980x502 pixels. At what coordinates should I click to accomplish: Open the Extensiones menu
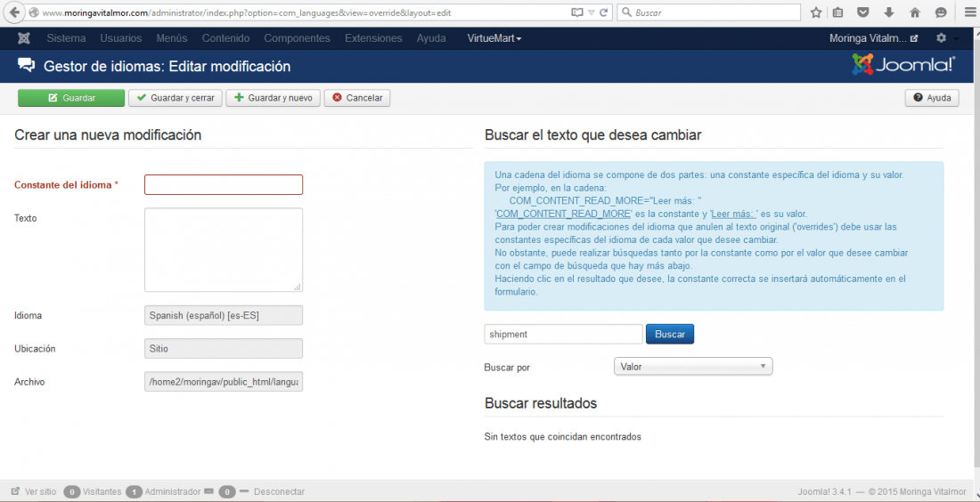[373, 38]
